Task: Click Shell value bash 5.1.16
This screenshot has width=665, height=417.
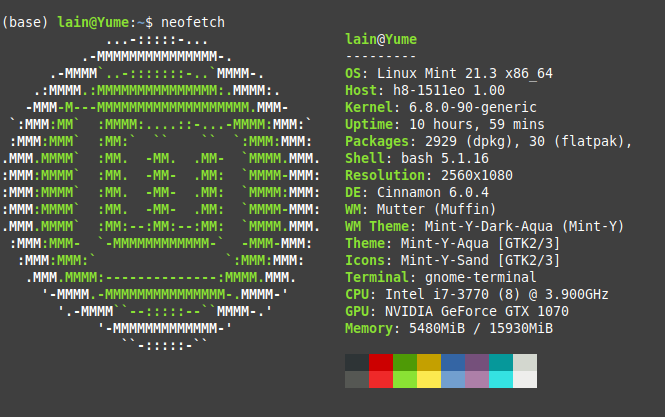Action: pos(444,158)
